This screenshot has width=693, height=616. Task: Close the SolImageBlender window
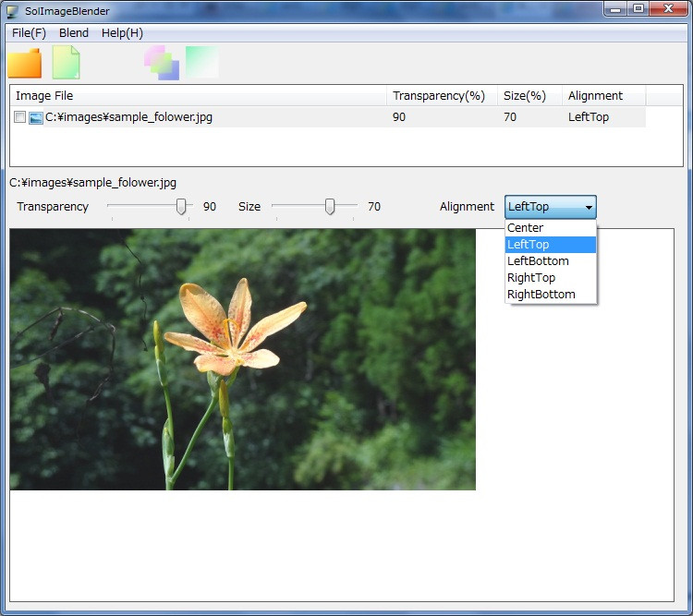669,9
